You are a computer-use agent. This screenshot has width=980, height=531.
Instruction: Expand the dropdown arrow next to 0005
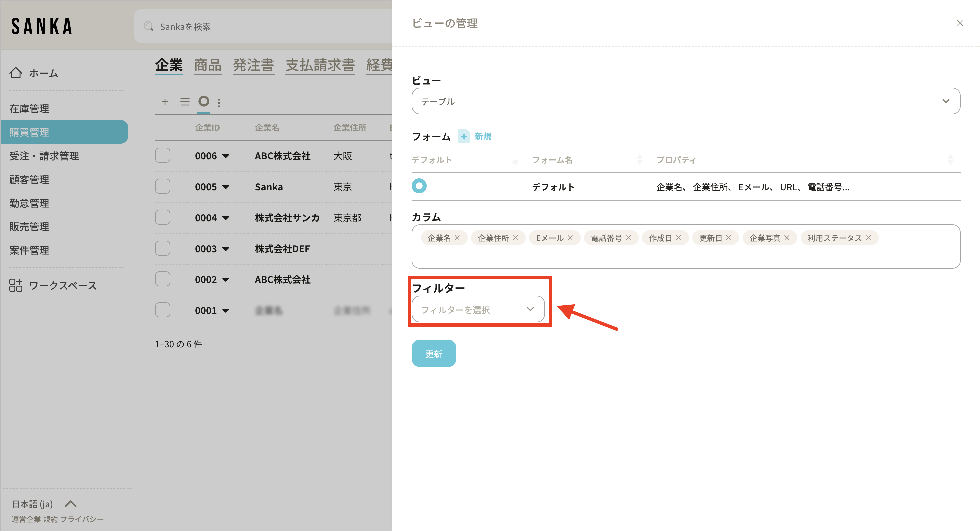tap(226, 187)
